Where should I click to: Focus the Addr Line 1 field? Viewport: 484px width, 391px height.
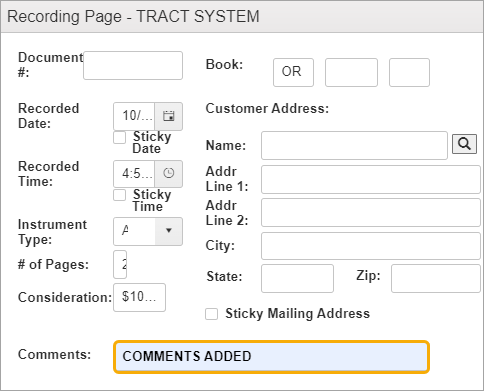tap(371, 179)
